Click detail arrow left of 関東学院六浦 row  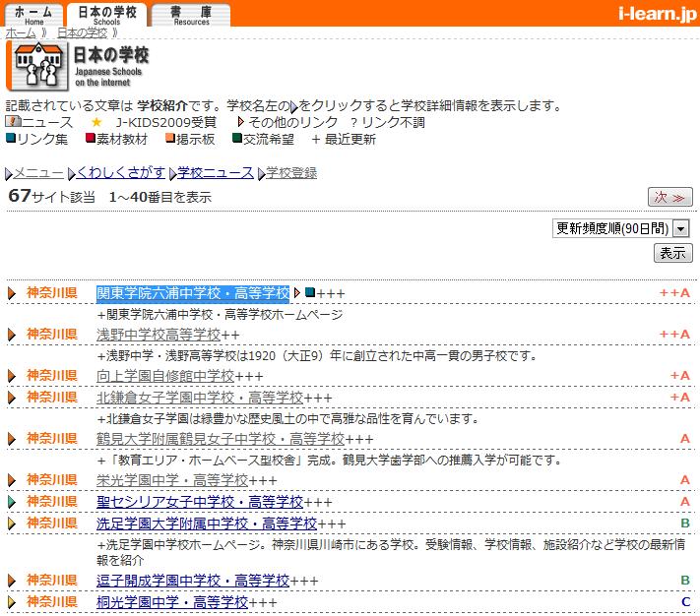click(x=12, y=293)
